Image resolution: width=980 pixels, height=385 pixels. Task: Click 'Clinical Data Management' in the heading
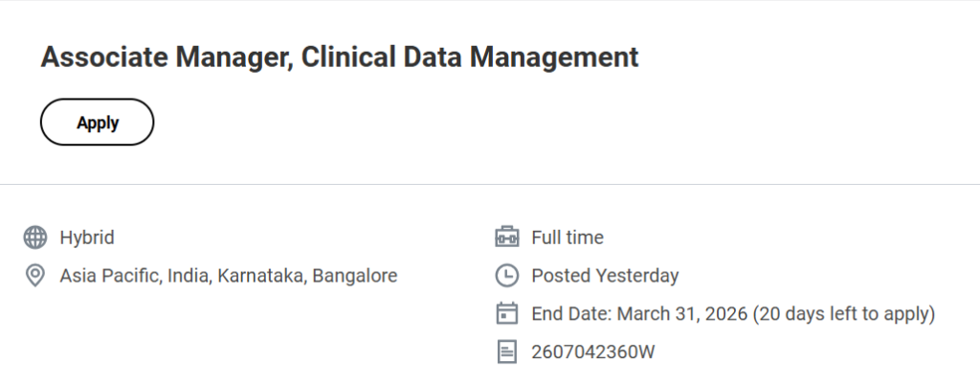click(470, 57)
